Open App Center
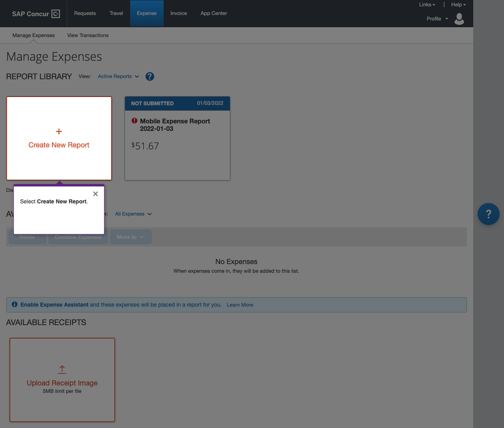Viewport: 504px width, 428px height. tap(214, 14)
